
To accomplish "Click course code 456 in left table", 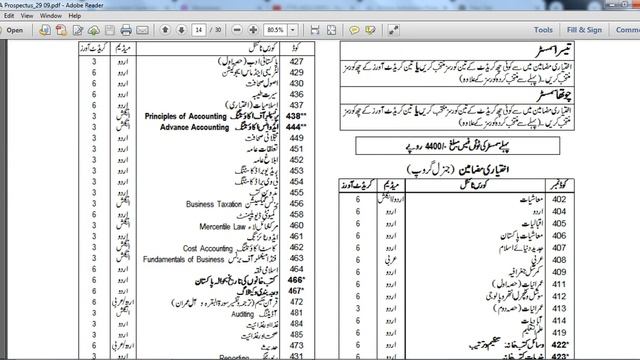I will point(296,204).
